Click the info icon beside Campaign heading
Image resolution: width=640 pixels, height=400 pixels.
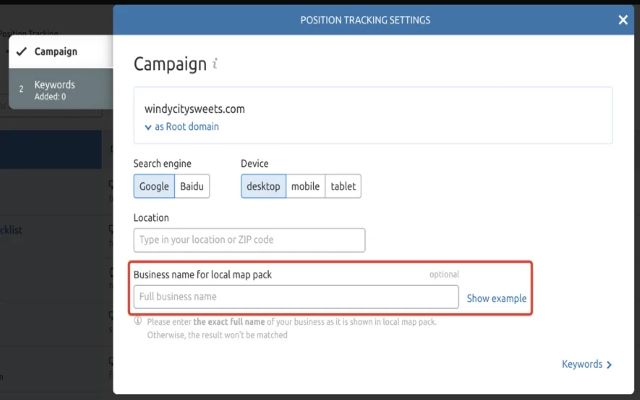click(215, 64)
